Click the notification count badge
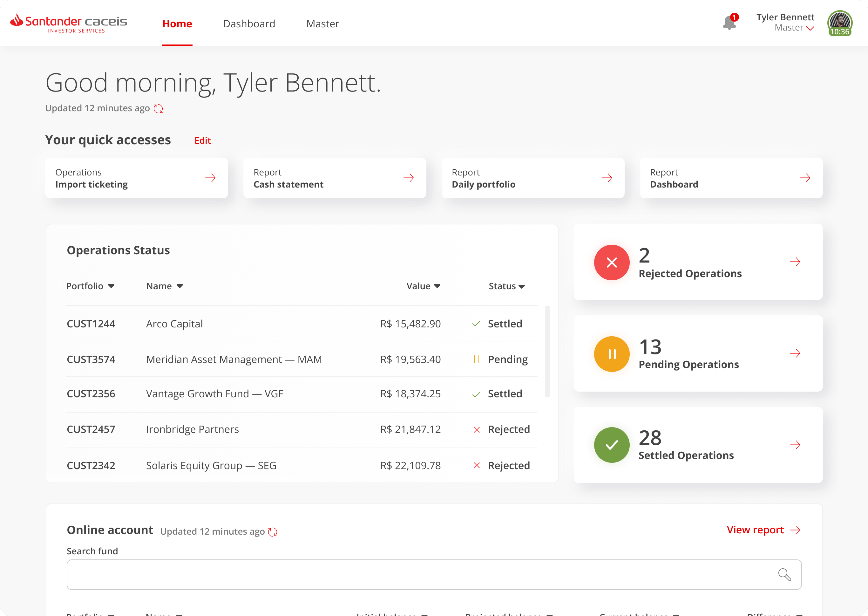868x616 pixels. click(x=734, y=17)
